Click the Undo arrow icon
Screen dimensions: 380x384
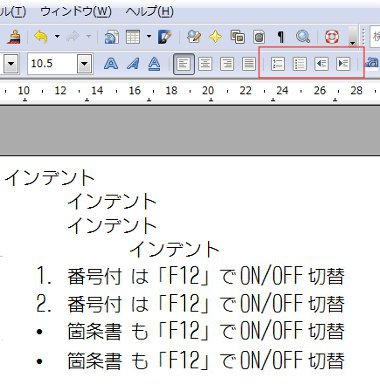click(x=41, y=37)
